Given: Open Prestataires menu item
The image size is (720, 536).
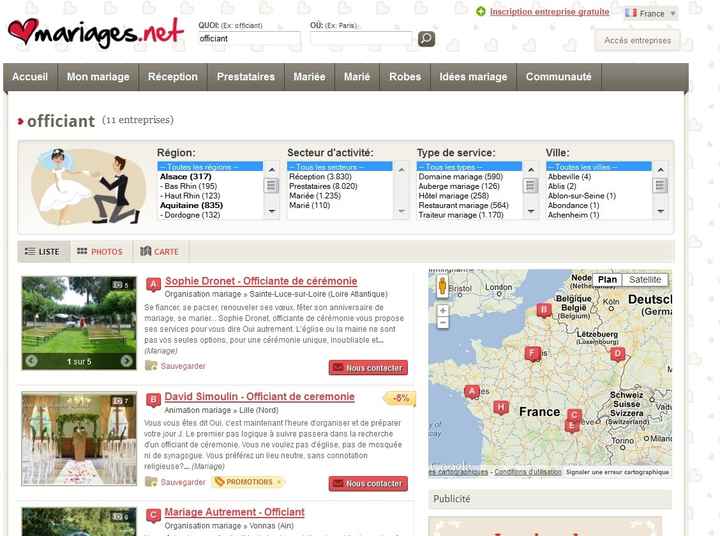Looking at the screenshot, I should click(x=246, y=77).
